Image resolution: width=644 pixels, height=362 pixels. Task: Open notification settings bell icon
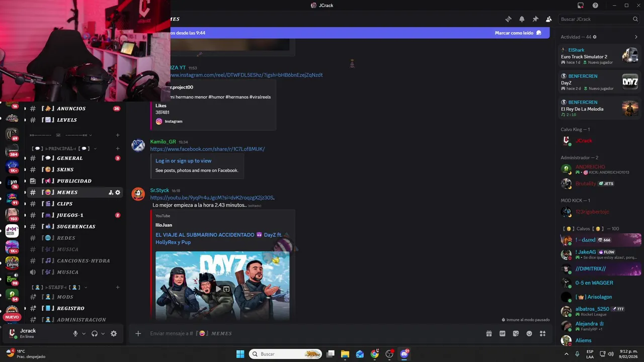(x=522, y=19)
